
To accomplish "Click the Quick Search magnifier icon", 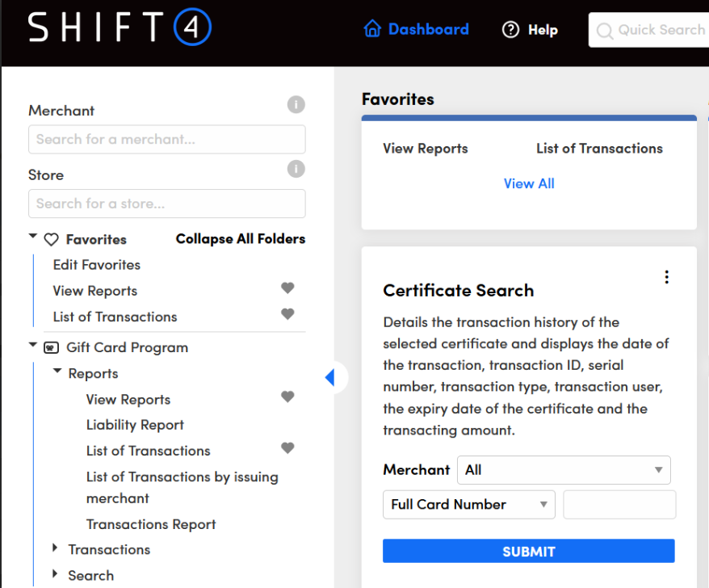I will pyautogui.click(x=604, y=31).
